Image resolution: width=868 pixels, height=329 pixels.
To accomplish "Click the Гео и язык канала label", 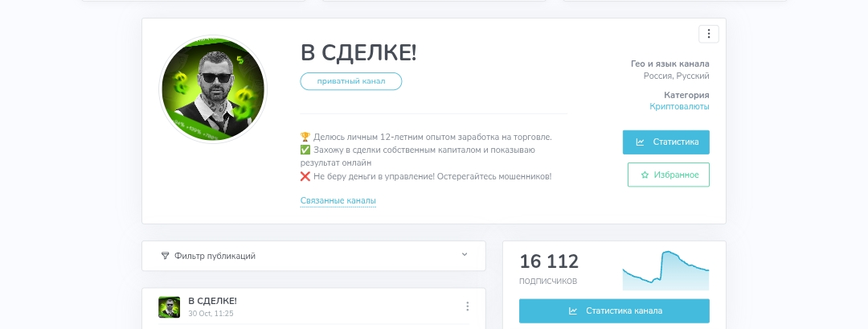I will [669, 64].
